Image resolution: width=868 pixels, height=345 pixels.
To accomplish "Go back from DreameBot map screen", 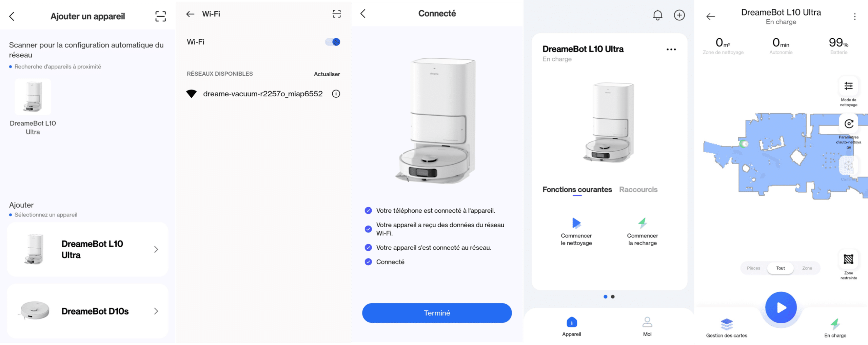I will [711, 16].
